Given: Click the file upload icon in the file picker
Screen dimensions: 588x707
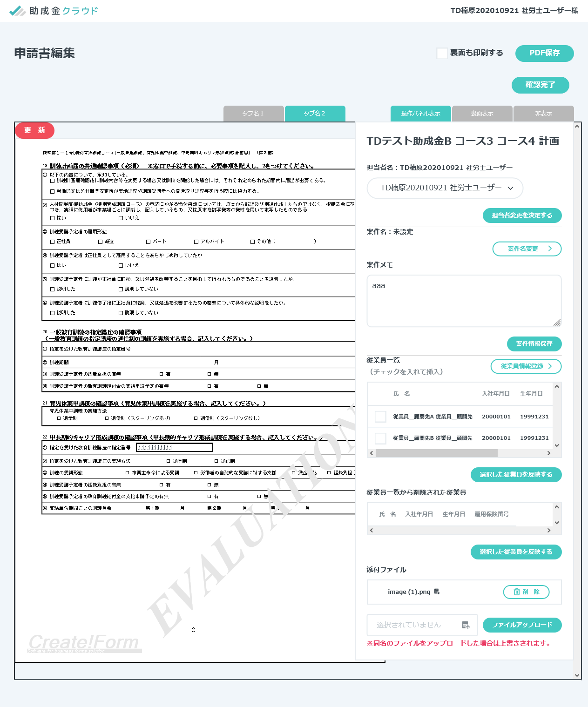Looking at the screenshot, I should 466,625.
